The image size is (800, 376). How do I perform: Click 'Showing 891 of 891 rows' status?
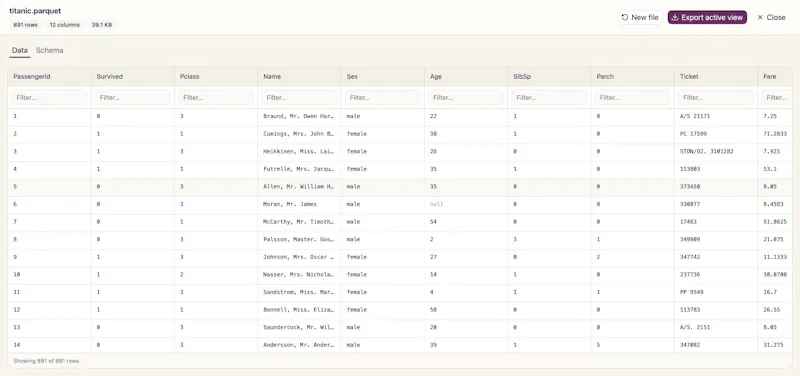coord(46,361)
